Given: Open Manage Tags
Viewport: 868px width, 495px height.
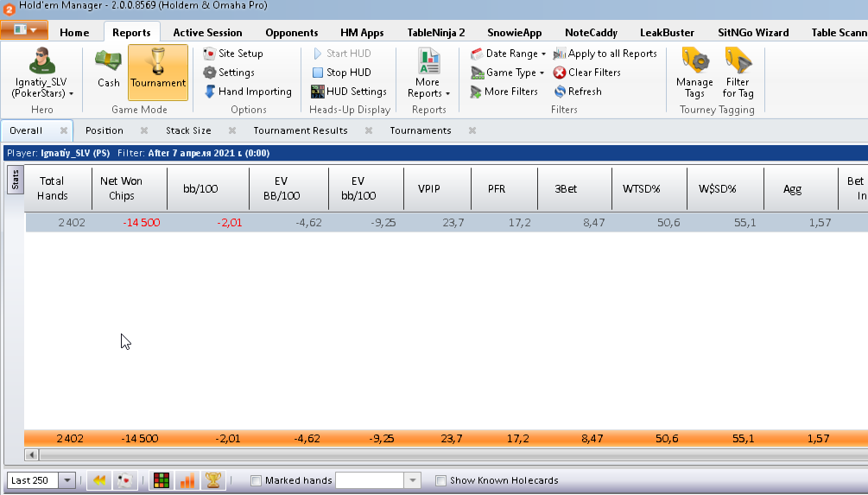Looking at the screenshot, I should click(x=694, y=73).
